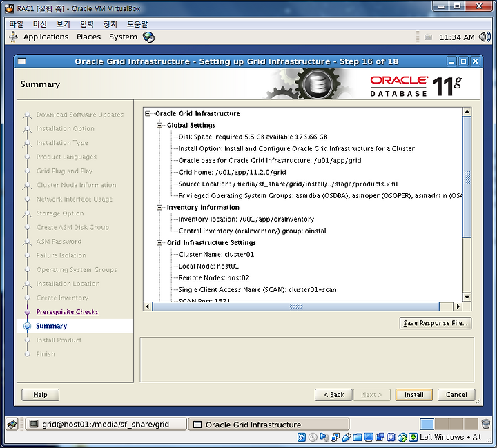
Task: Open the GNOME foot Applications icon
Action: click(13, 37)
